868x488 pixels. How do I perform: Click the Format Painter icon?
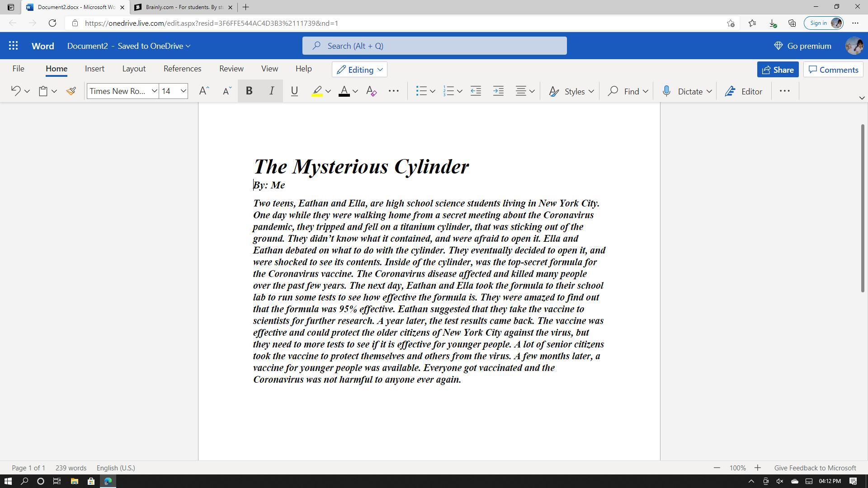(71, 91)
